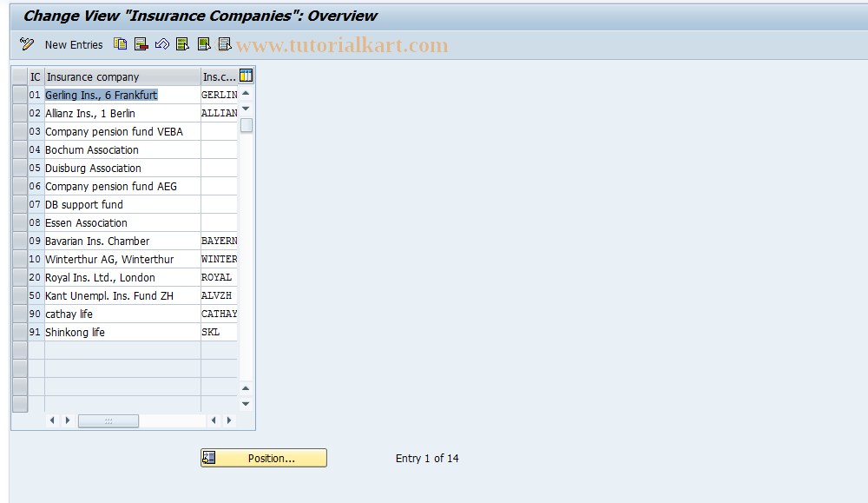Click the Insurance company column header
This screenshot has height=503, width=868.
tap(122, 76)
